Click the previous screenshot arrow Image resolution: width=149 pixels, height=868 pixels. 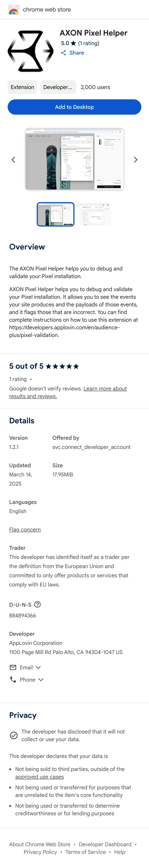tap(13, 160)
